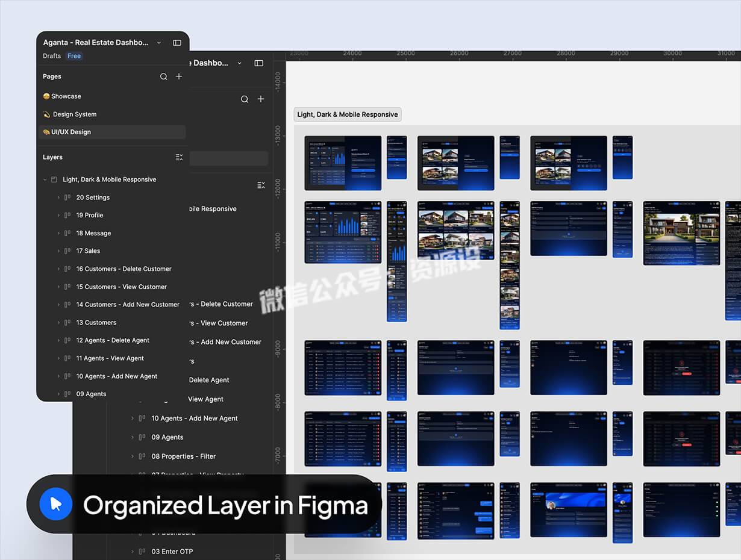Expand the 20 Settings layer
741x560 pixels.
coord(58,198)
